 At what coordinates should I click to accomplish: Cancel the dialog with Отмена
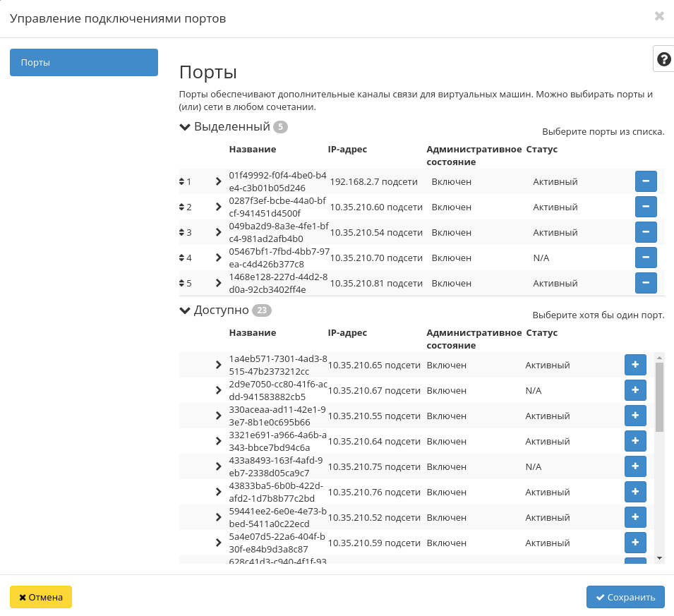(40, 597)
